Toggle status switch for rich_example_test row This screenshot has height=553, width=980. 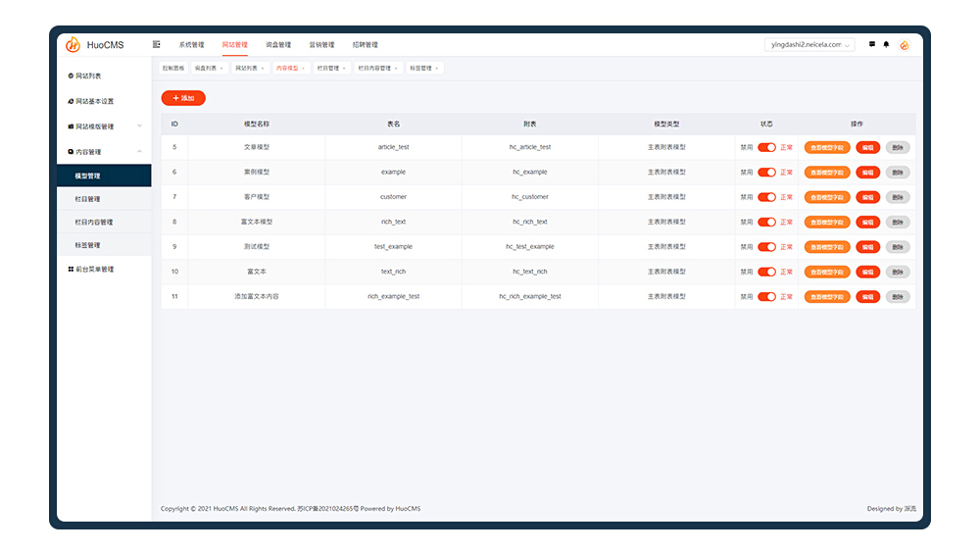click(767, 296)
